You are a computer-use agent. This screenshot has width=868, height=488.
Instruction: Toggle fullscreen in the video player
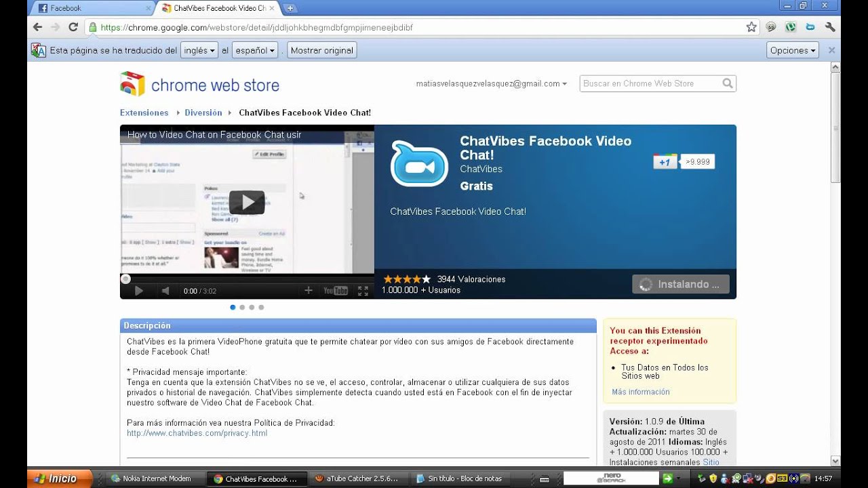click(x=363, y=291)
